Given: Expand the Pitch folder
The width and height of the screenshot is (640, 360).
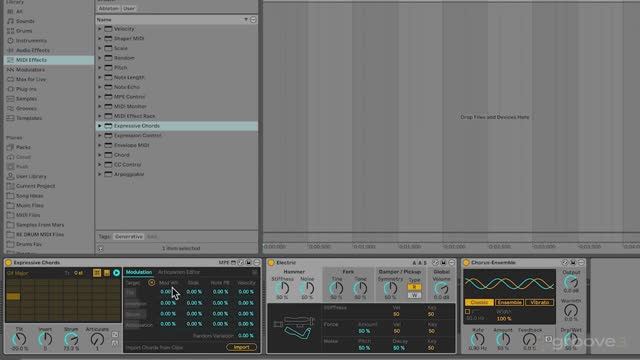Looking at the screenshot, I should pyautogui.click(x=100, y=68).
